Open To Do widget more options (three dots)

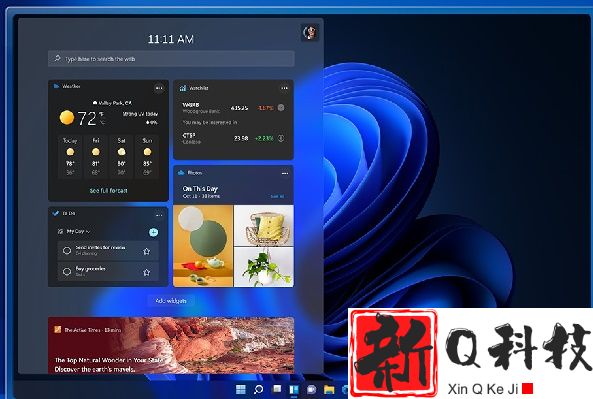pos(159,215)
